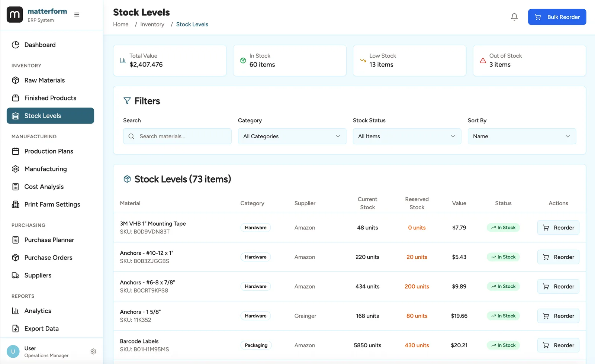This screenshot has width=595, height=364.
Task: Open the notification bell icon
Action: click(x=514, y=17)
